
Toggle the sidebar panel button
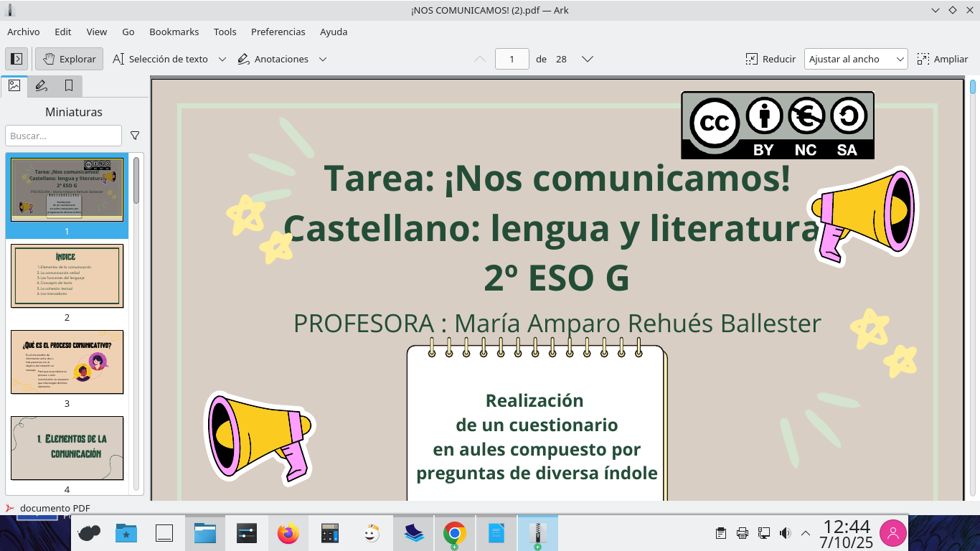point(17,59)
